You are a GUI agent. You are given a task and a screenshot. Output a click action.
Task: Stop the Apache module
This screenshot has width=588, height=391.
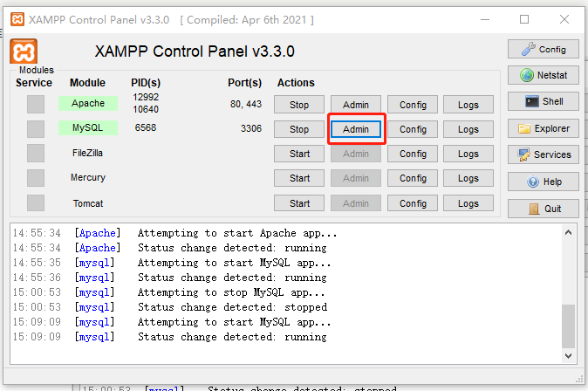point(299,105)
